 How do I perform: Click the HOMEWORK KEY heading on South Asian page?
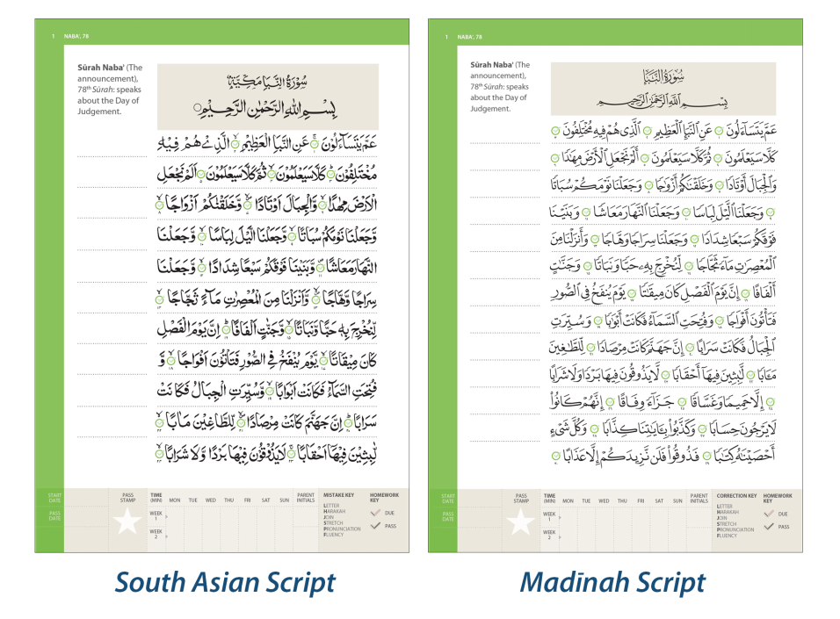pos(384,498)
